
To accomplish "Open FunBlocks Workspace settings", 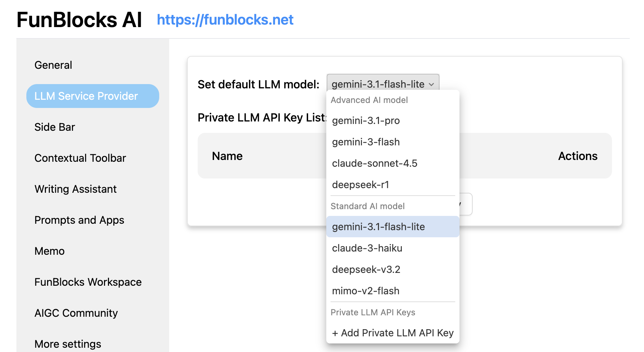I will tap(88, 282).
